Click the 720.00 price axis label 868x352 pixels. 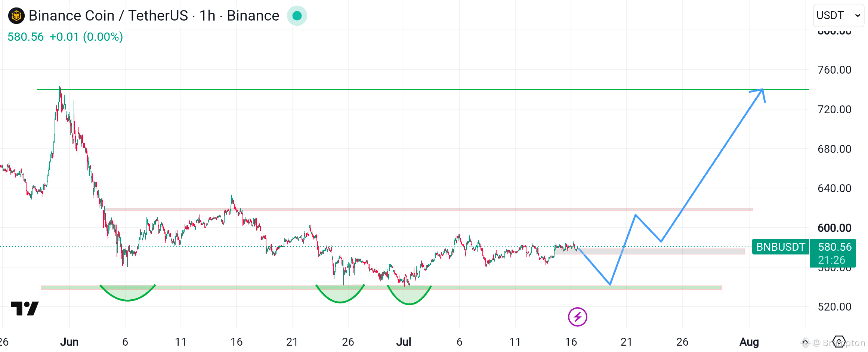834,109
